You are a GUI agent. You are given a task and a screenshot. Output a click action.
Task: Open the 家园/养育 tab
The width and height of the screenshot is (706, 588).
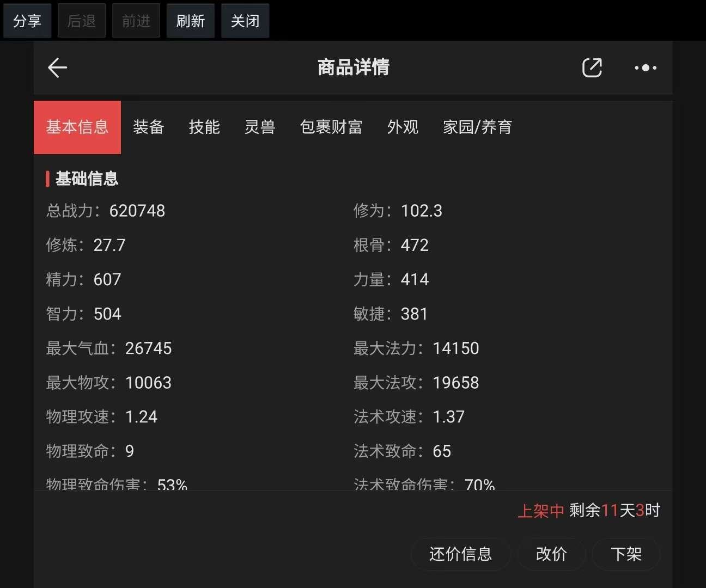click(x=477, y=127)
